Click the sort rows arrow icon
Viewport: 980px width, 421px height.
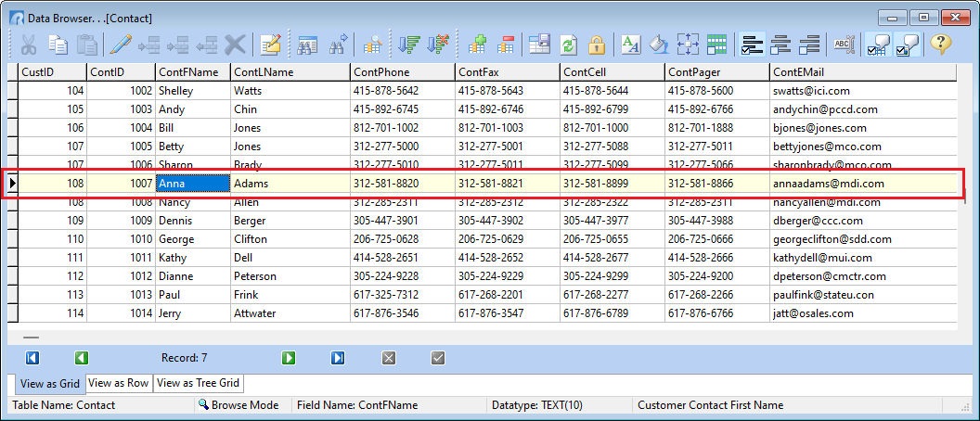pos(409,45)
